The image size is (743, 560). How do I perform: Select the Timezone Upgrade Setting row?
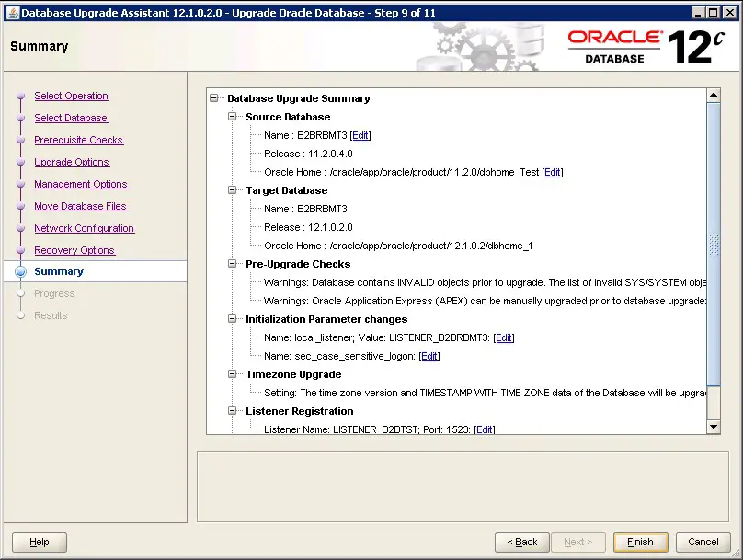coord(485,394)
